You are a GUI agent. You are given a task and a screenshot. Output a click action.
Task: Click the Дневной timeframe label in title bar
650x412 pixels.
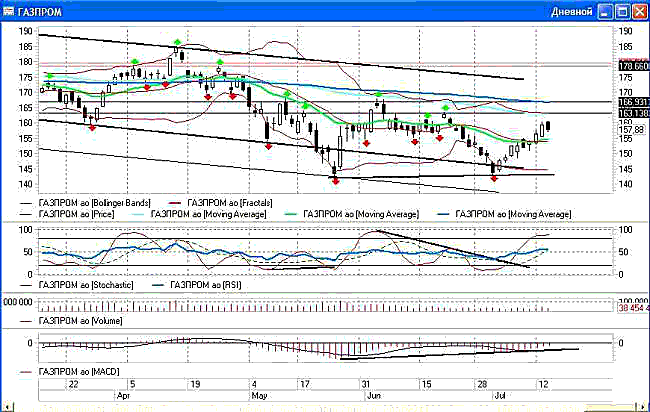point(574,10)
